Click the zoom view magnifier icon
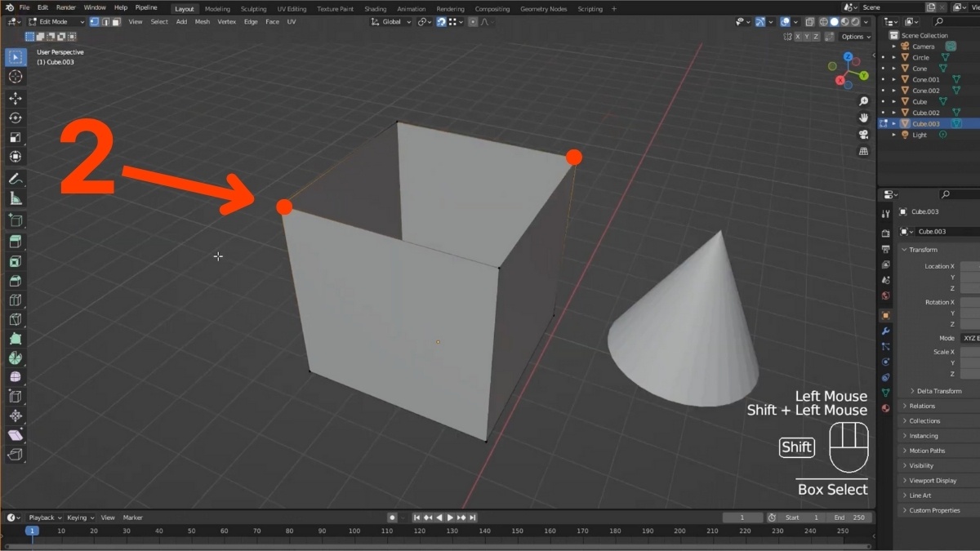 point(864,101)
